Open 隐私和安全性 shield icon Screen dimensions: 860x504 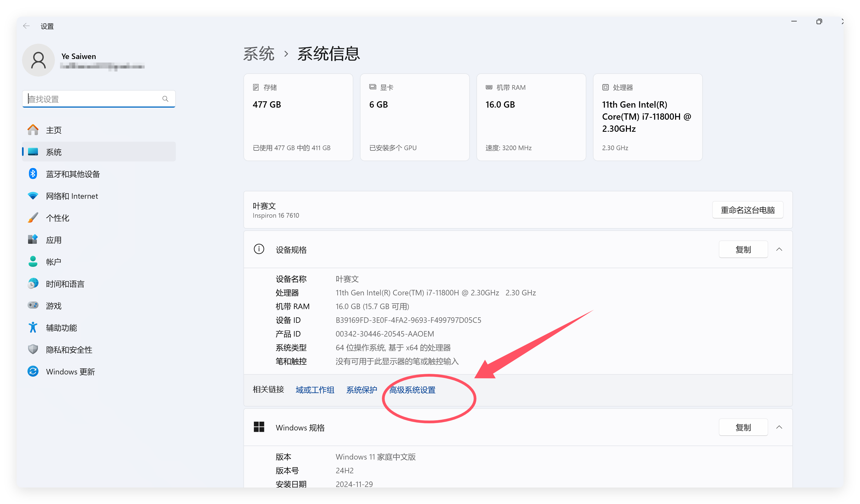[x=33, y=349]
